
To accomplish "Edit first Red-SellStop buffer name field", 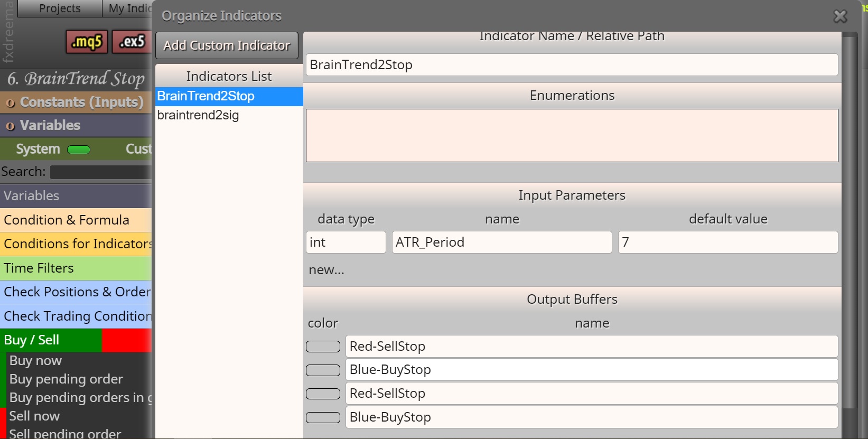I will click(x=592, y=347).
